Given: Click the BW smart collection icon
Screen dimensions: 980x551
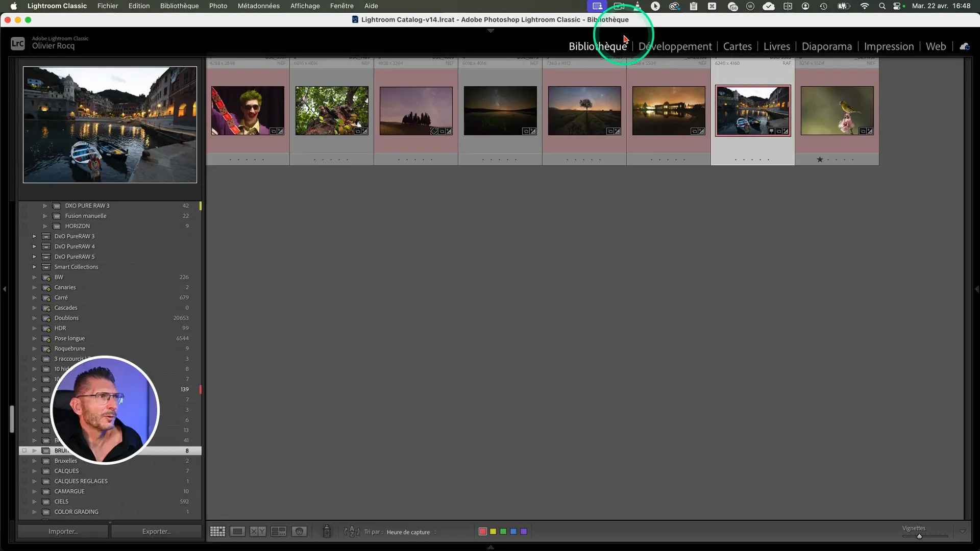Looking at the screenshot, I should click(x=46, y=278).
